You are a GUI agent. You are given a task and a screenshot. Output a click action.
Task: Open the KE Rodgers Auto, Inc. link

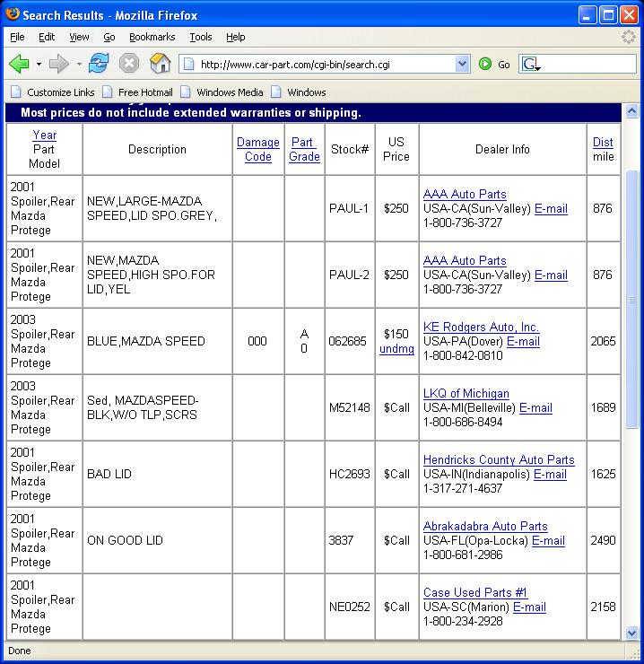[481, 328]
